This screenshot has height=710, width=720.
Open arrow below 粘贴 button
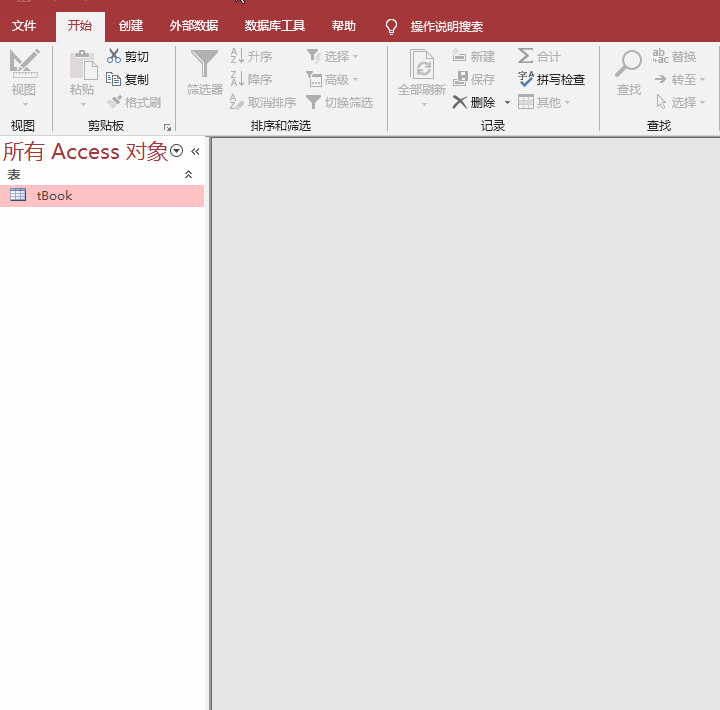pyautogui.click(x=83, y=105)
